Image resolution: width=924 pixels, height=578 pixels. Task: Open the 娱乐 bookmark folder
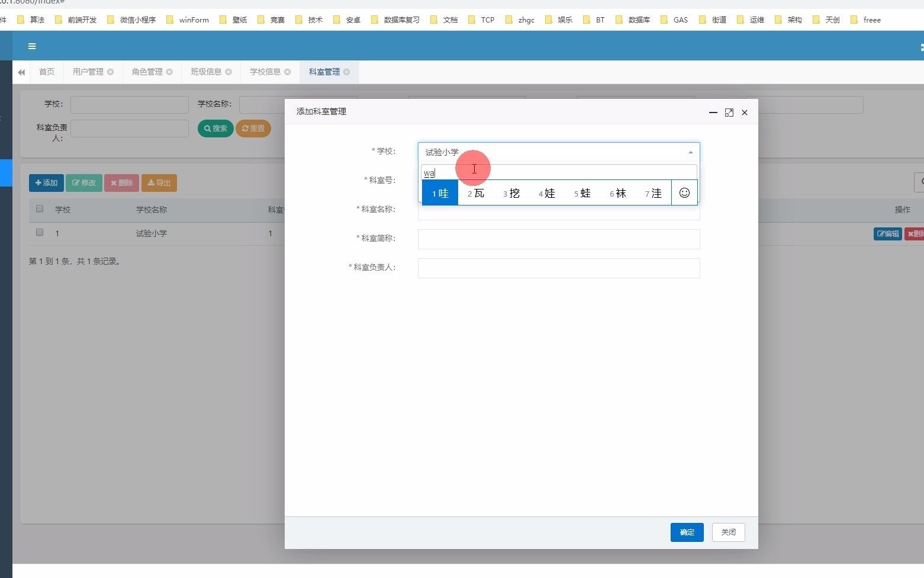pos(559,20)
